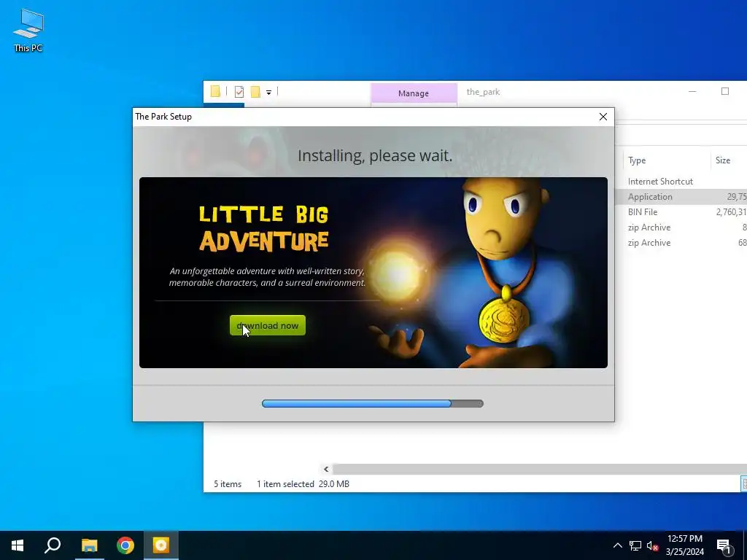
Task: Click the installation progress bar
Action: (373, 403)
